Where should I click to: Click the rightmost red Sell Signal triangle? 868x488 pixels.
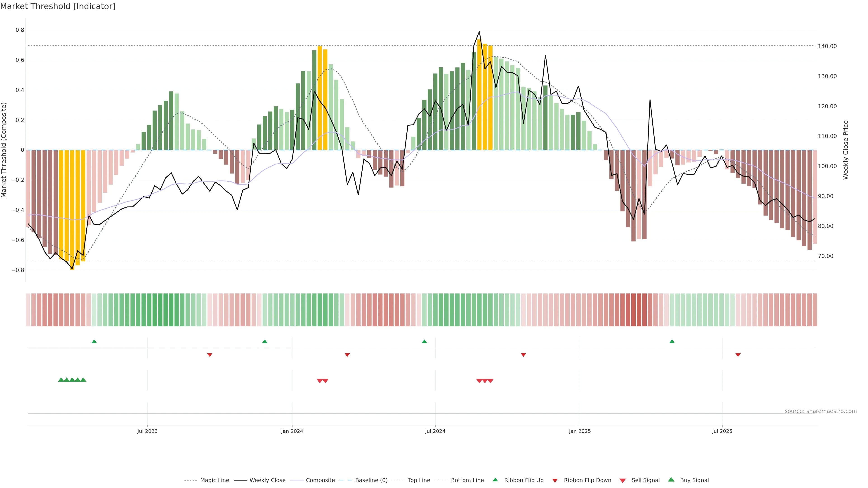tap(491, 381)
